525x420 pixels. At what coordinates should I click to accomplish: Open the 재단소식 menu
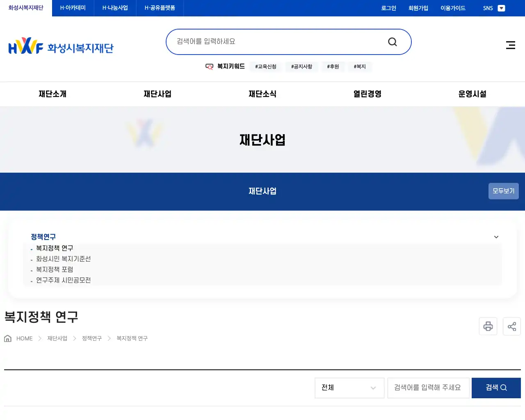262,94
